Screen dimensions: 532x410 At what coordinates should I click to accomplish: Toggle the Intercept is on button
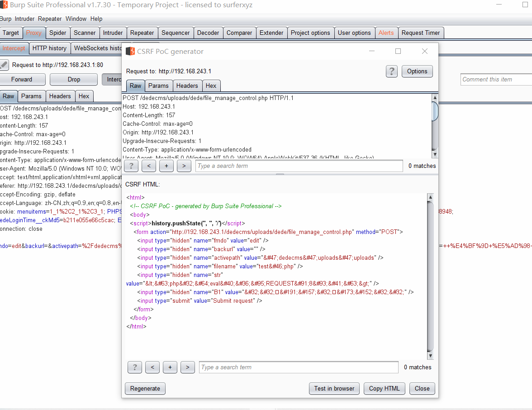[112, 80]
